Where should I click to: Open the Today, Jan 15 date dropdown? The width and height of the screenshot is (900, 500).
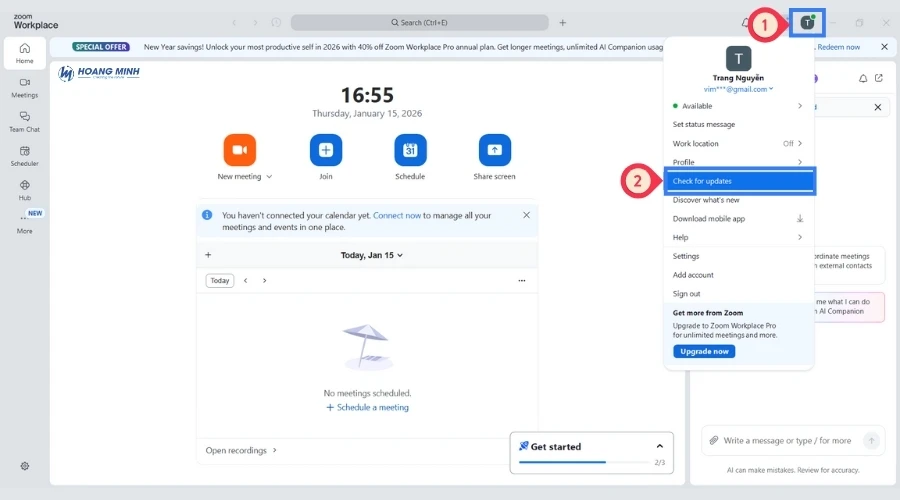pos(371,255)
